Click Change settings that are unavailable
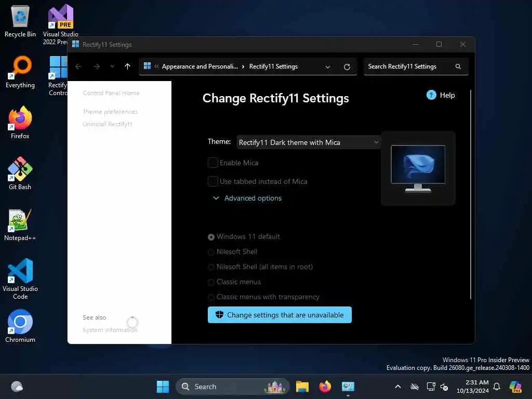 (280, 315)
